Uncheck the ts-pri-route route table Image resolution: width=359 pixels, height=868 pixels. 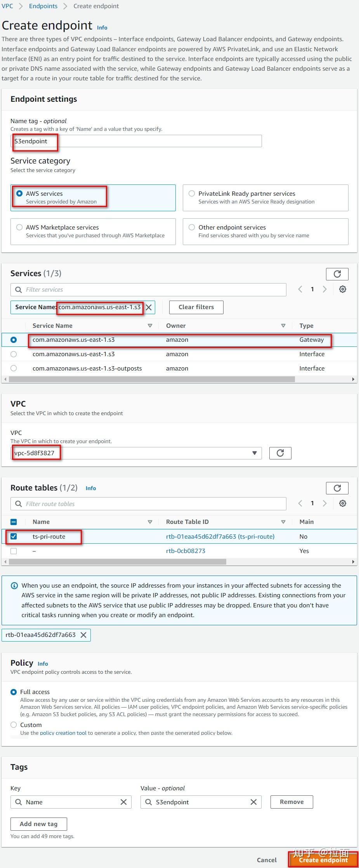[14, 536]
